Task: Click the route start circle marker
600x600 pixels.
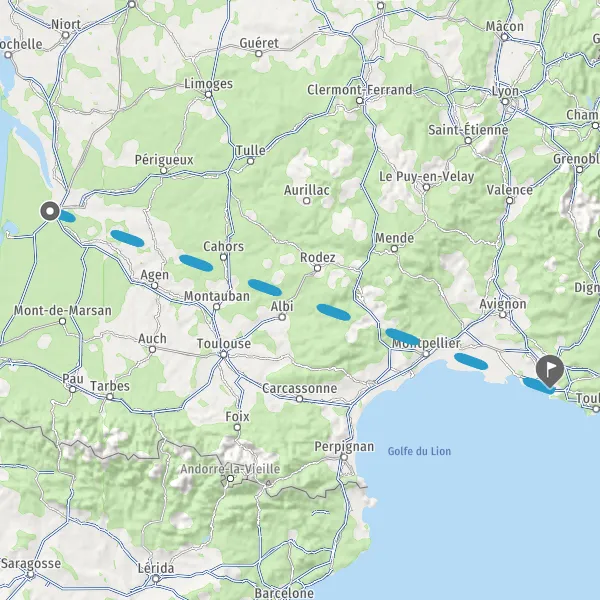Action: coord(49,211)
